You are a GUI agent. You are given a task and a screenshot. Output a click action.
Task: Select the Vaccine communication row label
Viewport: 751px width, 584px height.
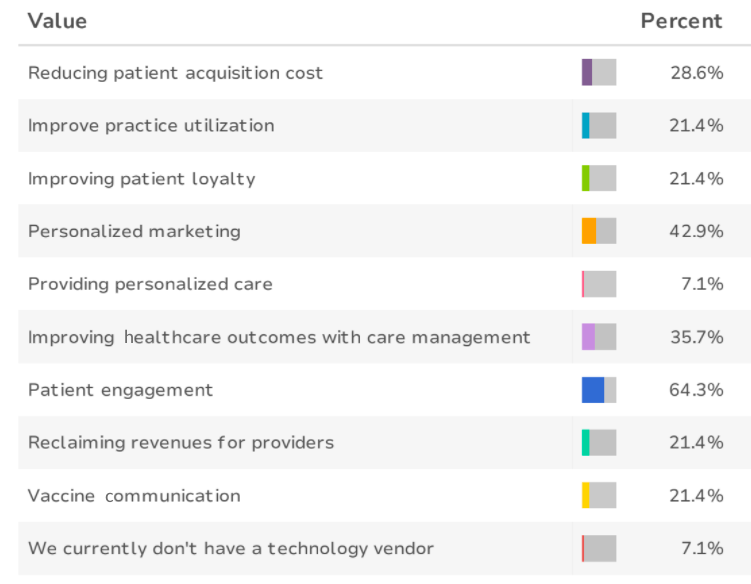coord(134,496)
